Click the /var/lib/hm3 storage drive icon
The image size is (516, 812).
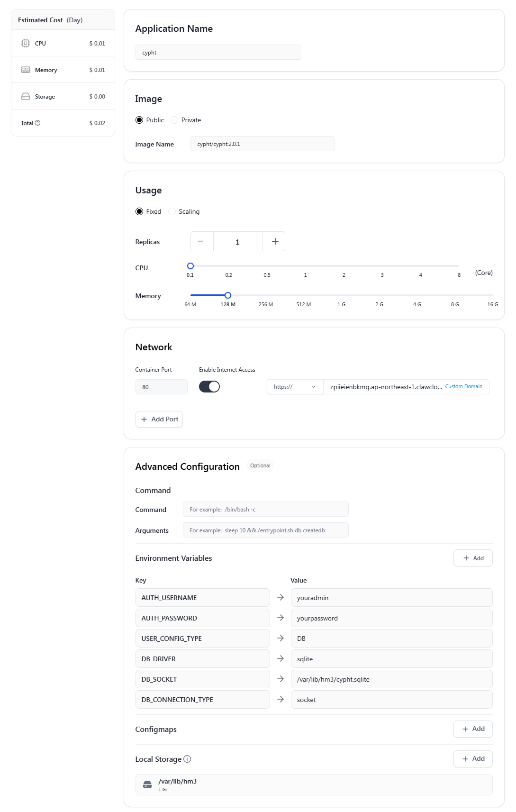coord(147,785)
